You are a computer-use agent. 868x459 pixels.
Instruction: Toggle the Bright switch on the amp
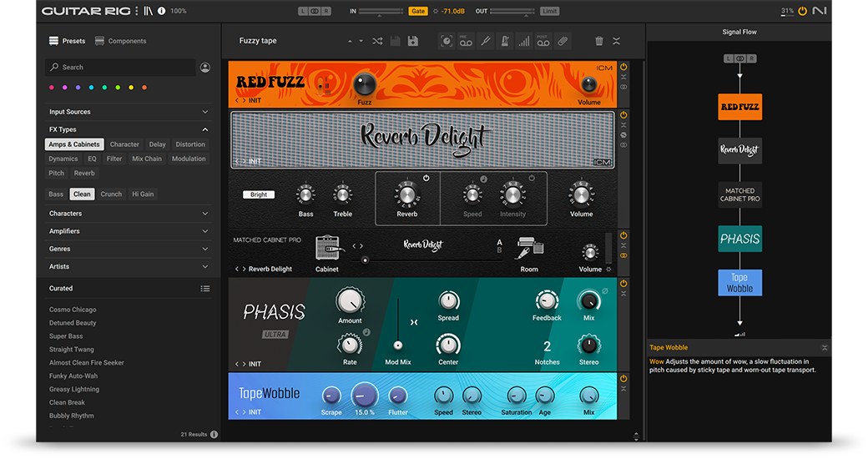pos(259,194)
